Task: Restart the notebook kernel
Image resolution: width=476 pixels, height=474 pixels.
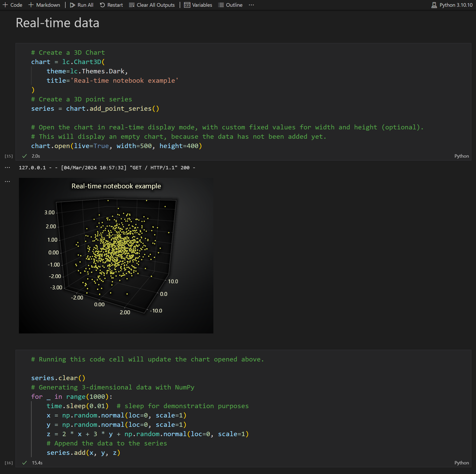Action: pyautogui.click(x=111, y=5)
